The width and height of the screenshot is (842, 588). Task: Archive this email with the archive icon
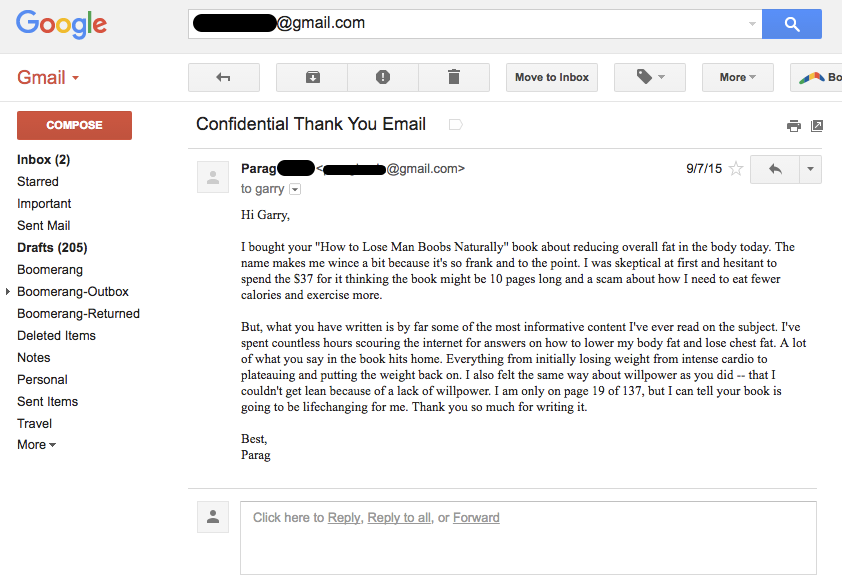(313, 77)
